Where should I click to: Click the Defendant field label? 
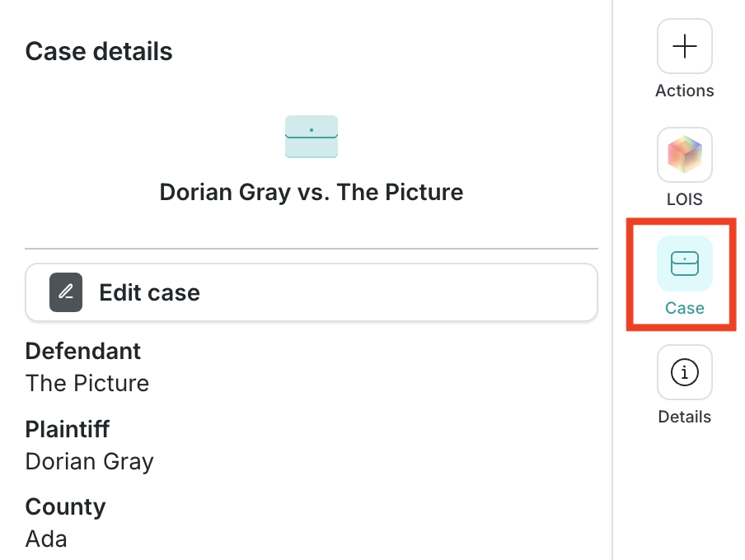(82, 352)
